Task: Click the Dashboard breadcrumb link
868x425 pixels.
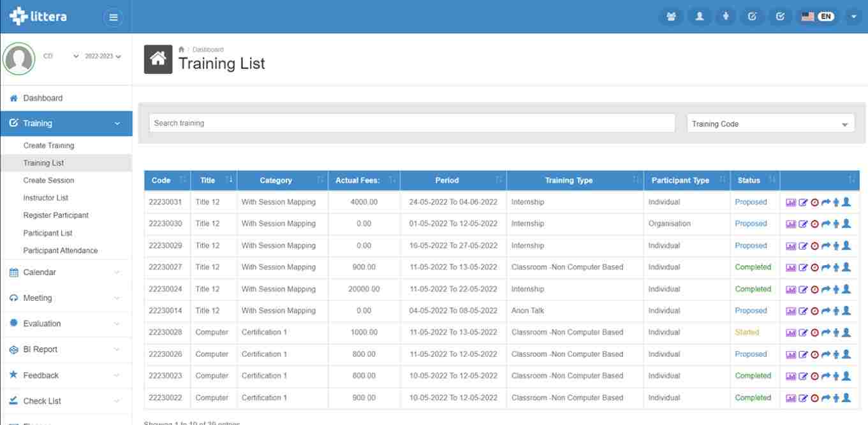Action: tap(208, 50)
